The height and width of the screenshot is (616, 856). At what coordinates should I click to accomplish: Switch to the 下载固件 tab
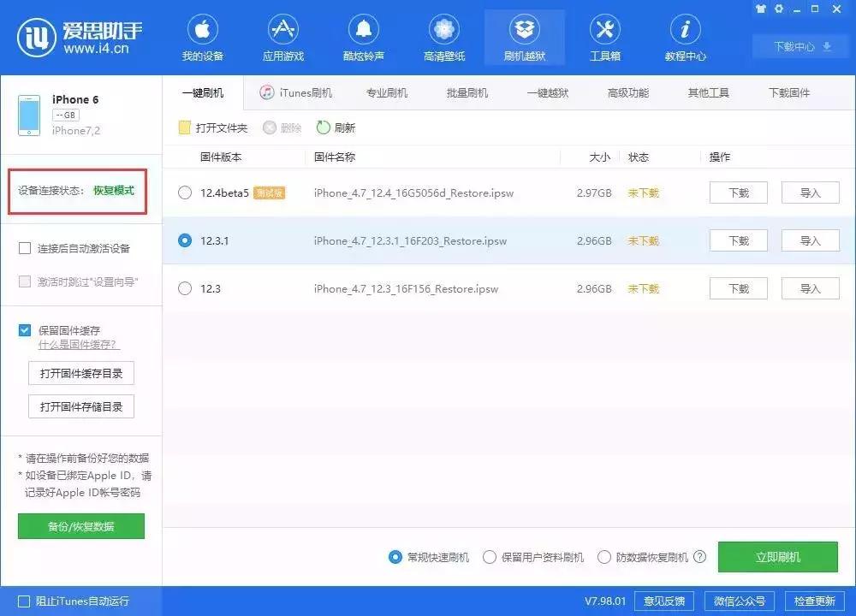(788, 92)
